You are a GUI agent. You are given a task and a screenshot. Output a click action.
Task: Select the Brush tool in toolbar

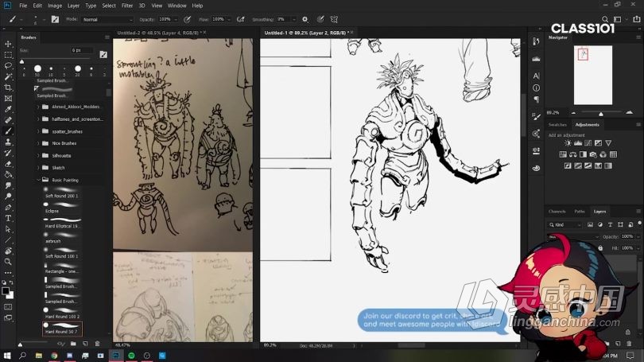click(x=8, y=131)
